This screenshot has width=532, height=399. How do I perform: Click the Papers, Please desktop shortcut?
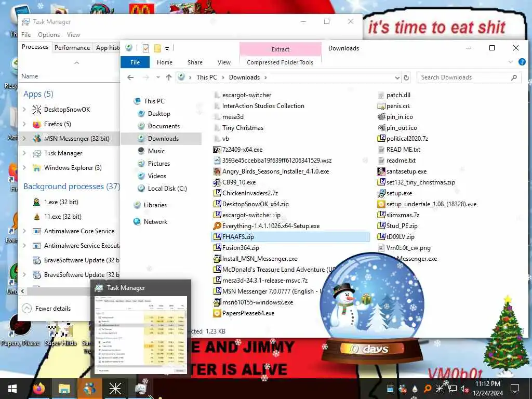(x=20, y=329)
